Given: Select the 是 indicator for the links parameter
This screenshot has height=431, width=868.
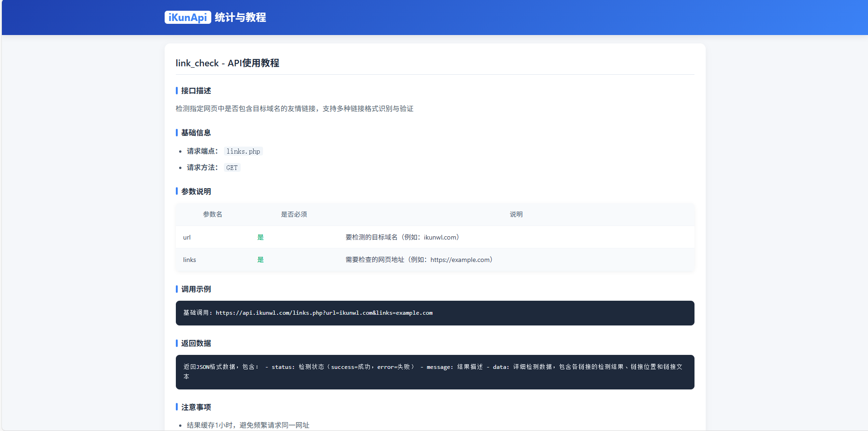Looking at the screenshot, I should (x=261, y=260).
